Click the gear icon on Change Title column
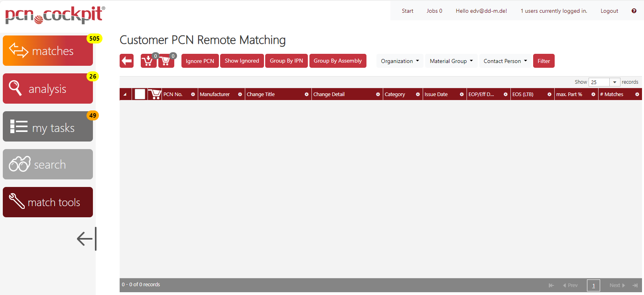This screenshot has width=644, height=295. pos(307,94)
